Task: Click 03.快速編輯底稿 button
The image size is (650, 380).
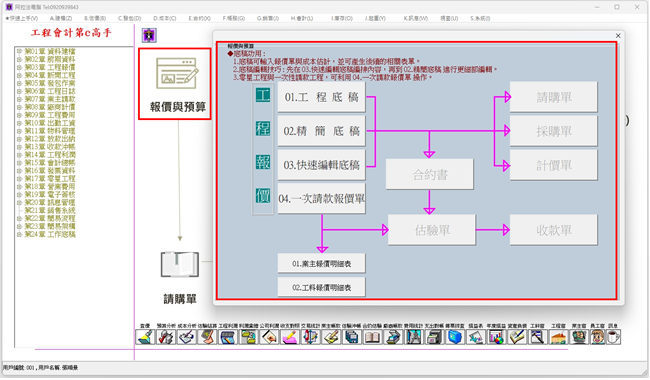Action: 321,165
